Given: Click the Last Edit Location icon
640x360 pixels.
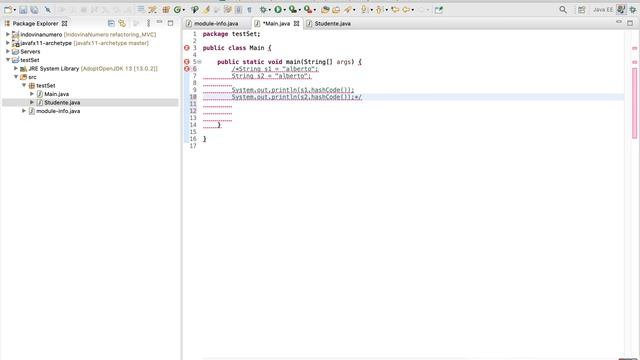Looking at the screenshot, I should [395, 9].
